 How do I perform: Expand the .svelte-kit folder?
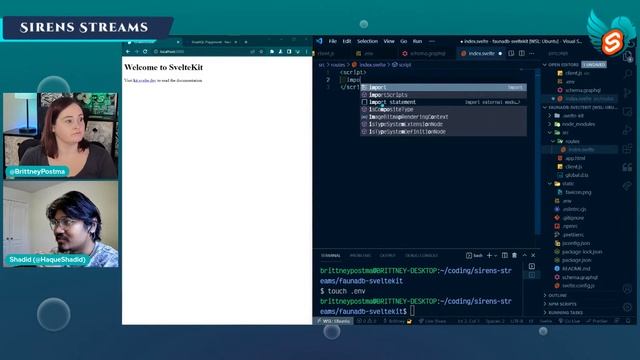pos(550,116)
